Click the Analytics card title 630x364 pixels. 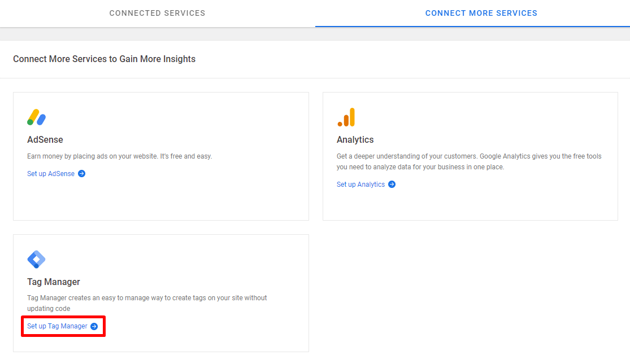[355, 139]
